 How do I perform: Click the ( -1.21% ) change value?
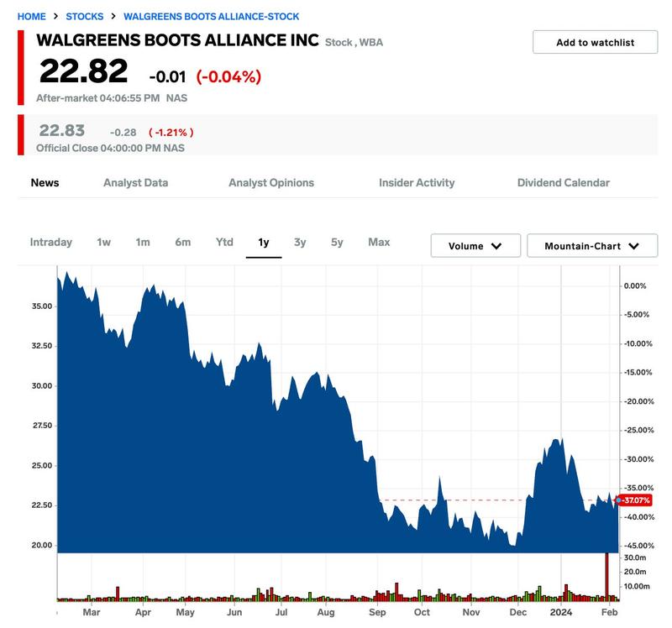click(171, 133)
